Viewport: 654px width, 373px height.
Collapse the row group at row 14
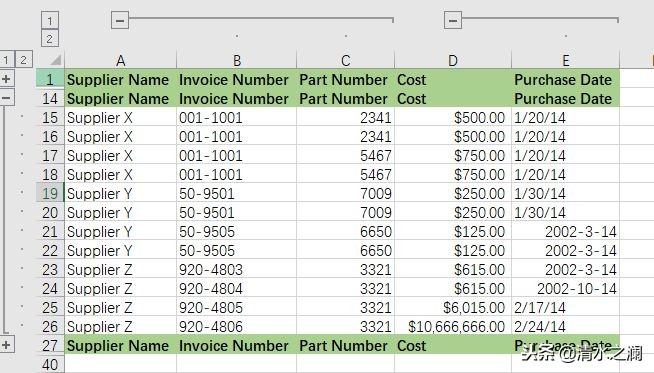click(x=7, y=98)
